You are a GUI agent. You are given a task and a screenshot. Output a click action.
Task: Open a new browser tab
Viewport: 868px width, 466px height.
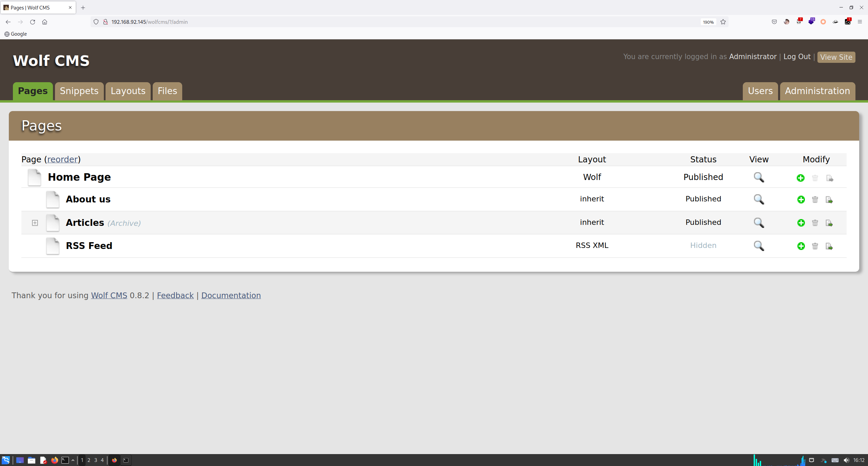click(x=83, y=7)
